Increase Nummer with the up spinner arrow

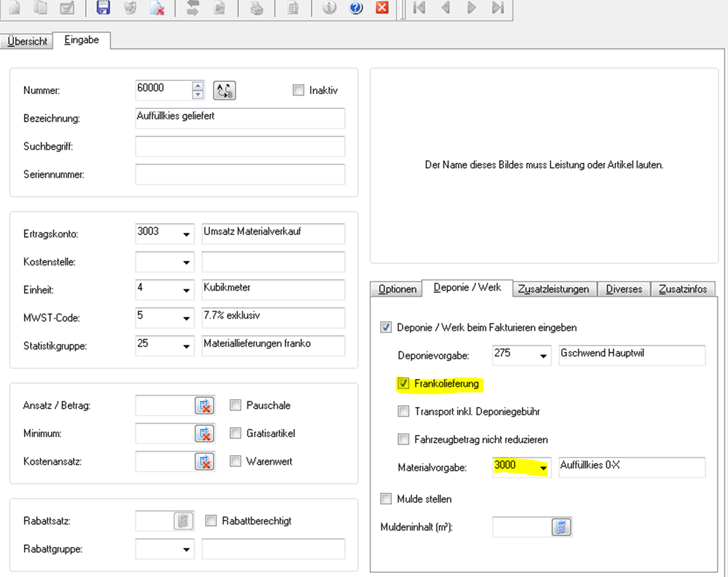(198, 86)
